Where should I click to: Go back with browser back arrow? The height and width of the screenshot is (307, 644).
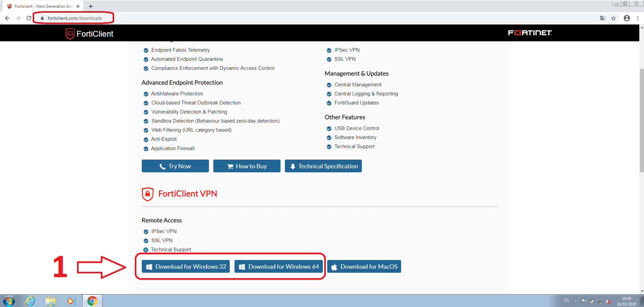pos(7,18)
